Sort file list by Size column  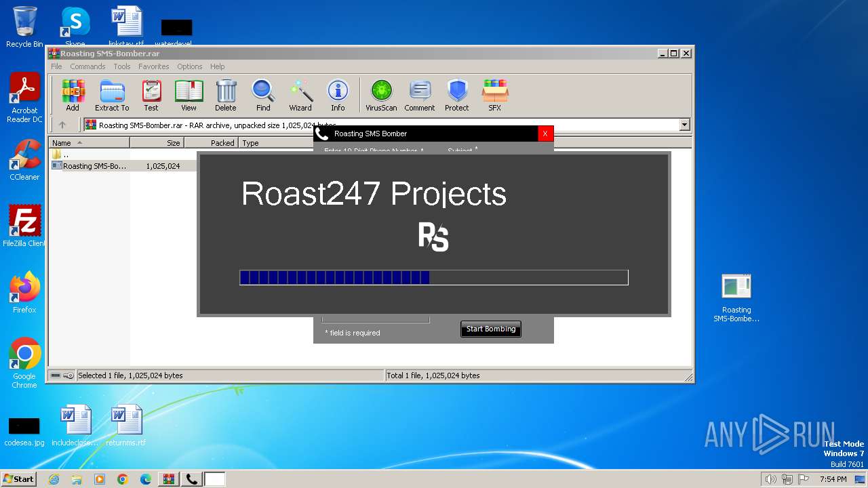[x=157, y=143]
